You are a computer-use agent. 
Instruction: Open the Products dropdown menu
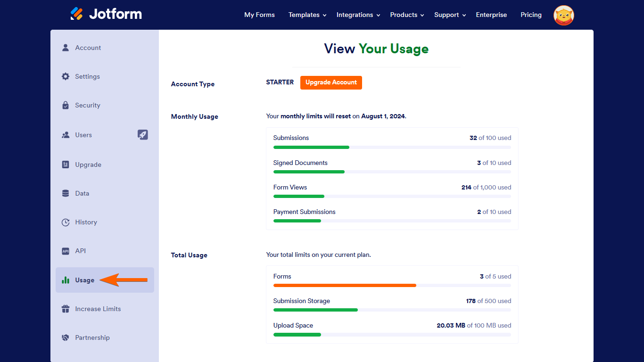(407, 15)
